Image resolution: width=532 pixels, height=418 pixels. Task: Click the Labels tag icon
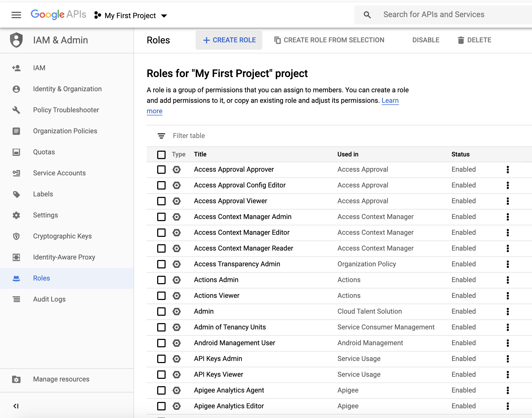tap(16, 194)
